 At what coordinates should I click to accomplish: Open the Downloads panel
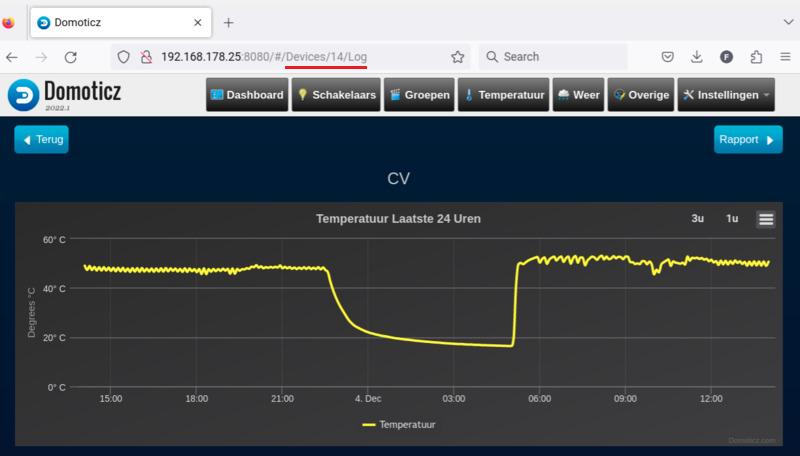coord(696,57)
